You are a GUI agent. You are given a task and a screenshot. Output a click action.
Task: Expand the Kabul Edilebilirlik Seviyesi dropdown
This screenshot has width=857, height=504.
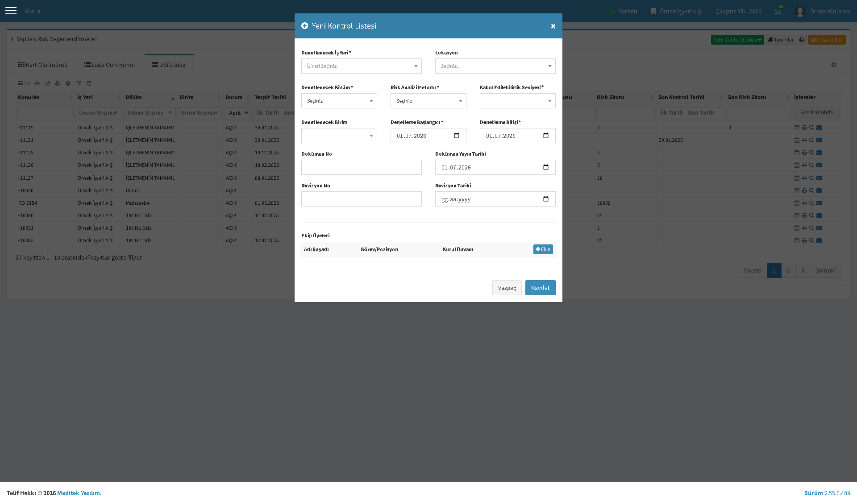point(518,101)
